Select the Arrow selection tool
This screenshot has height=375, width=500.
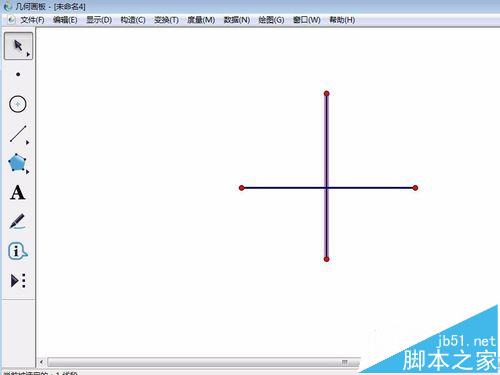pyautogui.click(x=18, y=46)
